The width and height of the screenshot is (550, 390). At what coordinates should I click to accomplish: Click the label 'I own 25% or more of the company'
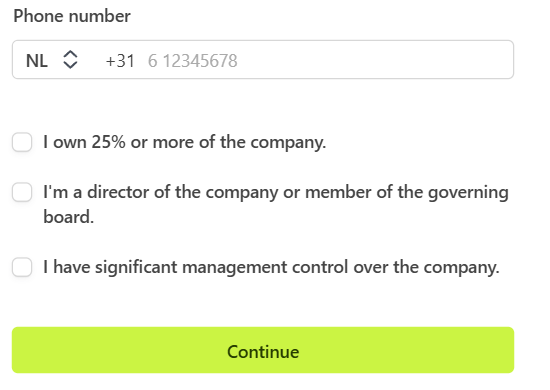click(185, 142)
